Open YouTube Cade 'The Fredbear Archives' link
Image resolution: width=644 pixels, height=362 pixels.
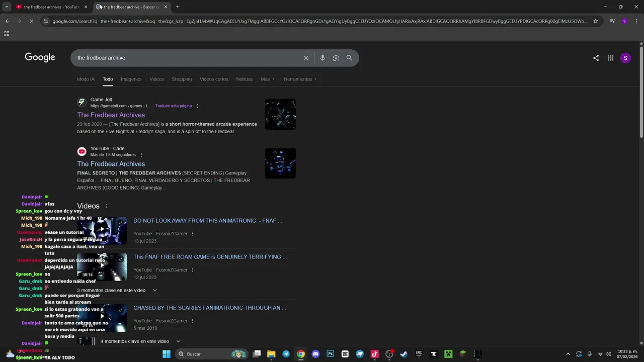tap(111, 164)
